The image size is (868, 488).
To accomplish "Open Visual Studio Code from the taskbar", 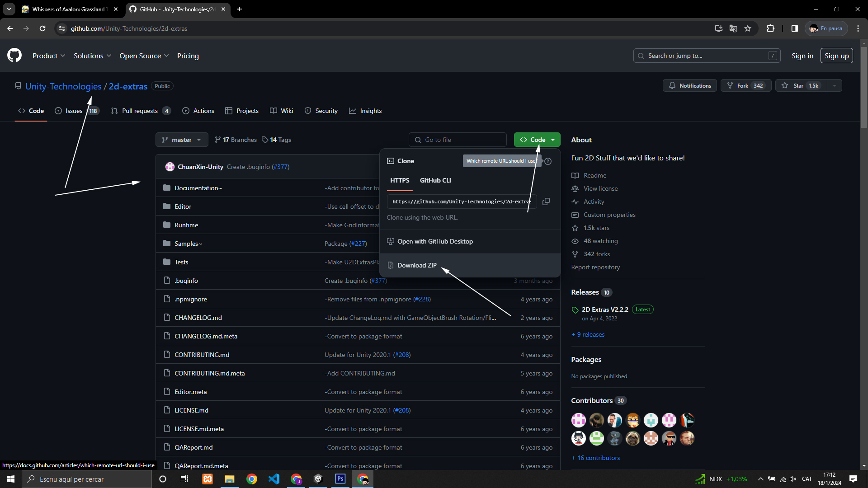I will click(x=274, y=479).
